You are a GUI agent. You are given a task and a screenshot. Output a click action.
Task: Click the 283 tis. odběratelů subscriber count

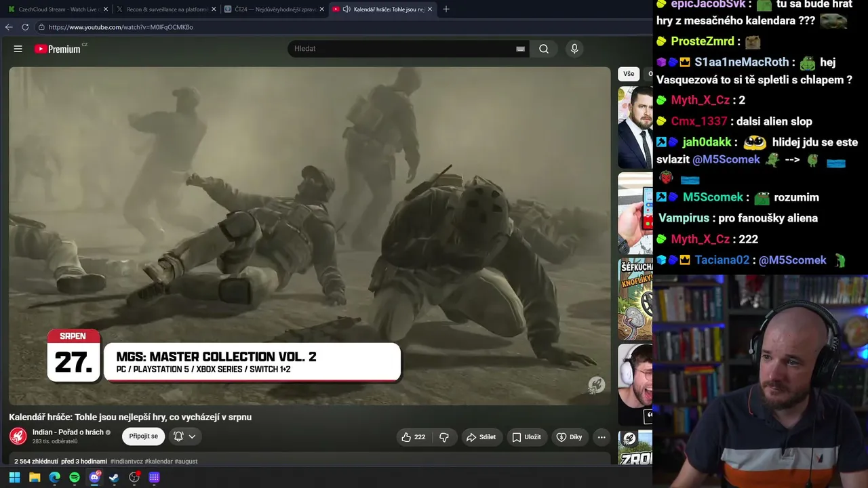55,442
